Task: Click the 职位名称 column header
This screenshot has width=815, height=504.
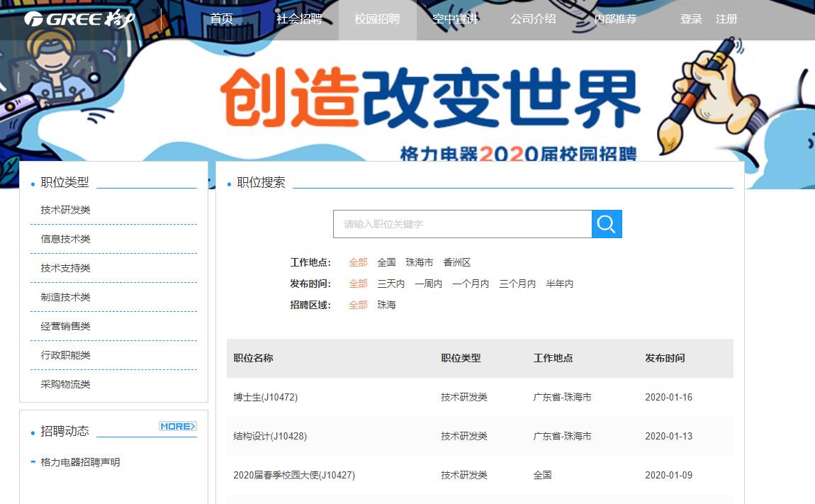Action: 253,359
